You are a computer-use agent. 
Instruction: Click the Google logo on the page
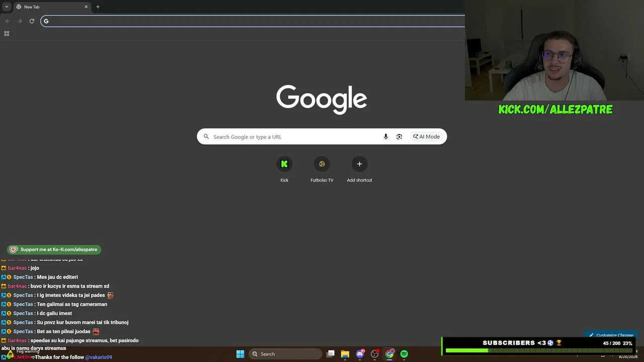(x=321, y=99)
